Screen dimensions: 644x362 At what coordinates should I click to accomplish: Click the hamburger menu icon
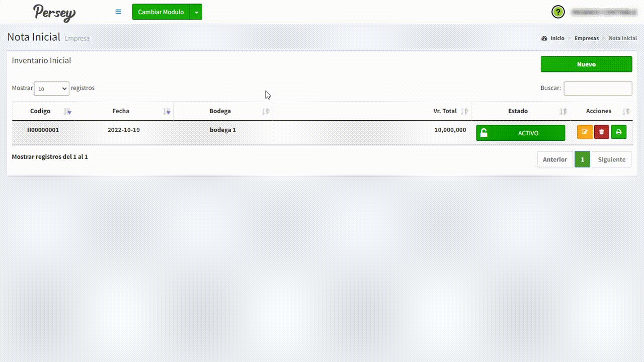(118, 12)
